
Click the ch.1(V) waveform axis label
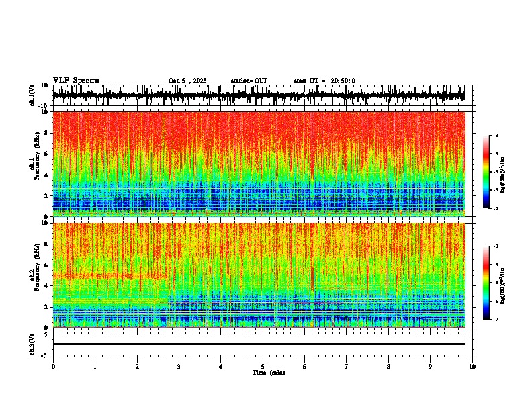click(x=32, y=95)
